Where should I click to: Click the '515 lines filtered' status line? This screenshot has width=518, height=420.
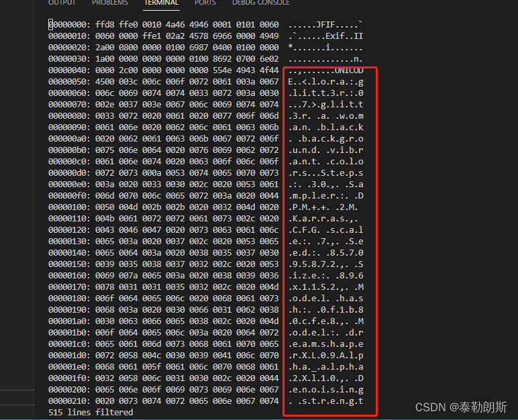pyautogui.click(x=91, y=412)
